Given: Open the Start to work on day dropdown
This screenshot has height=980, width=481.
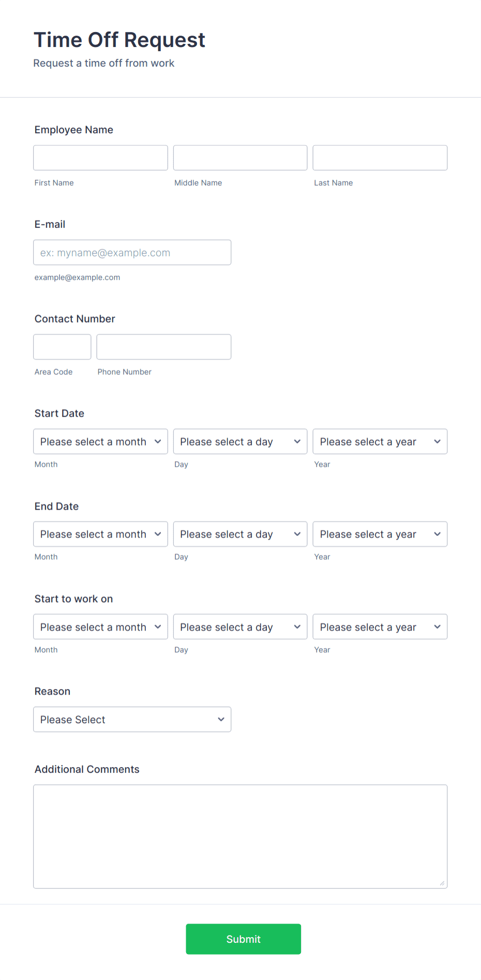Looking at the screenshot, I should point(240,626).
